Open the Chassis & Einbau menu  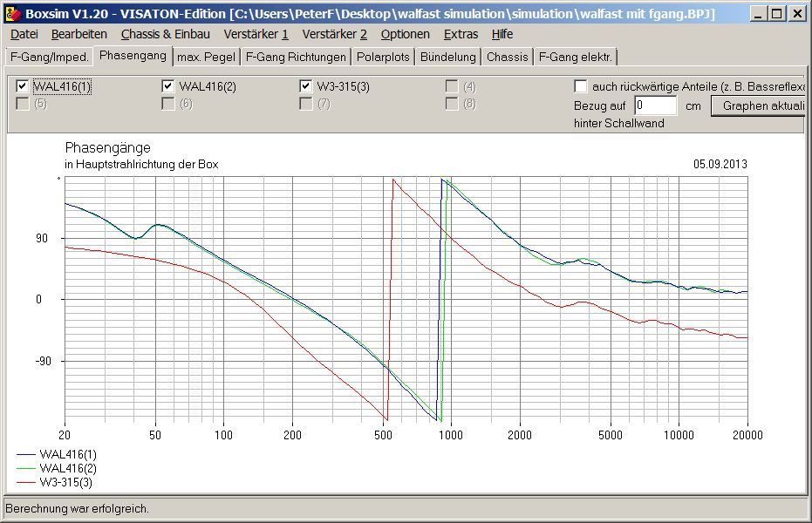pos(166,34)
